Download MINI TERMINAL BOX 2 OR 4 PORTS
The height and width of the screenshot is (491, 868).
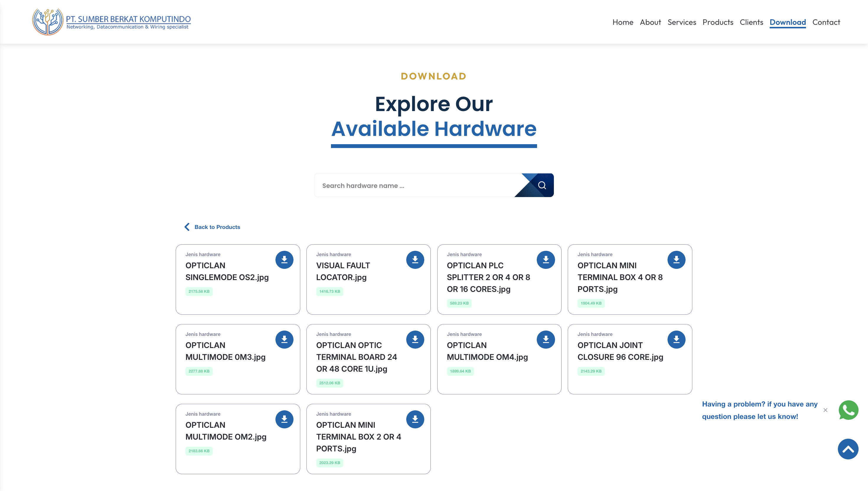coord(415,419)
